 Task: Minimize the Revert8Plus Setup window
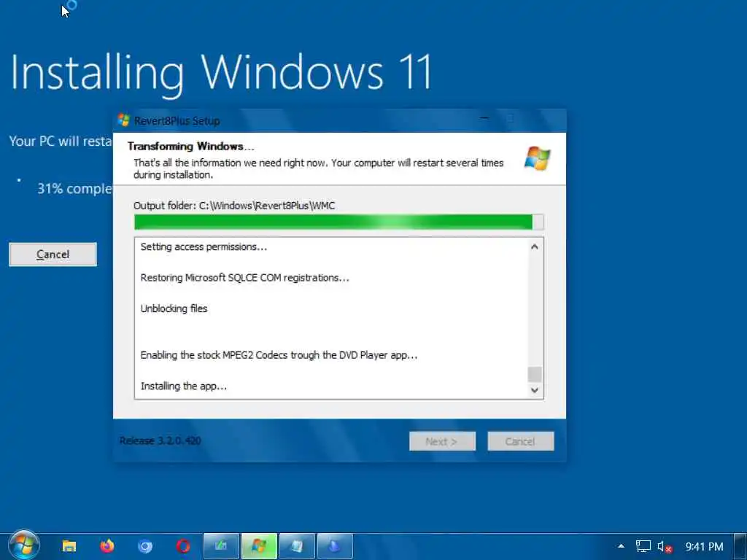(x=484, y=118)
